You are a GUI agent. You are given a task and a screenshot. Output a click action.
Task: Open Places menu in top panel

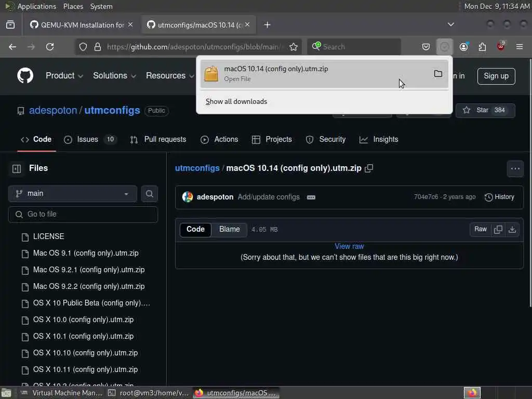(73, 6)
